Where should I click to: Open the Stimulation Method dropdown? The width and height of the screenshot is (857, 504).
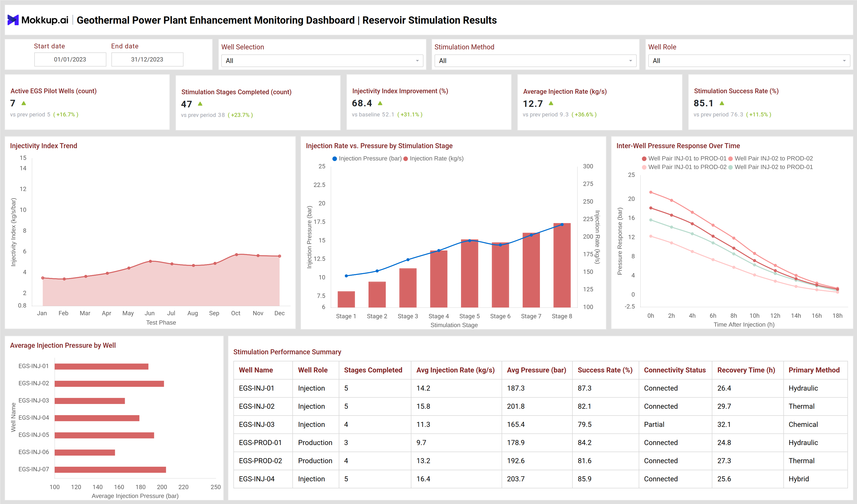[x=535, y=60]
